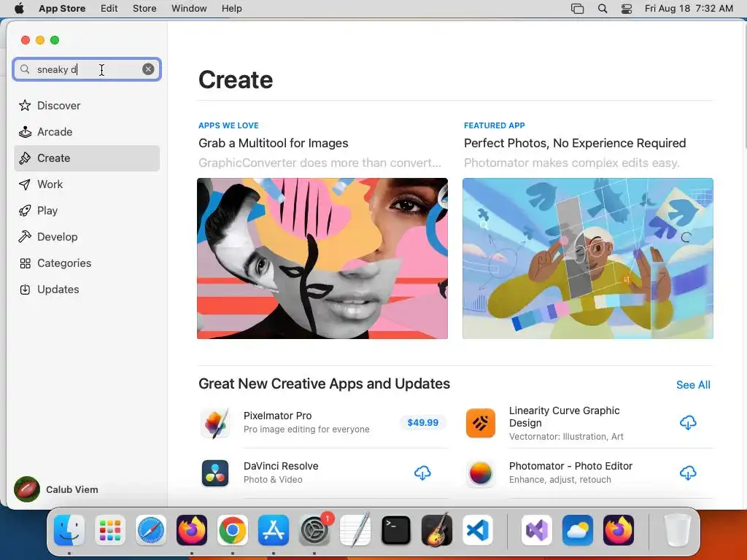Open Visual Studio Code from the Dock
This screenshot has height=560, width=747.
[478, 530]
